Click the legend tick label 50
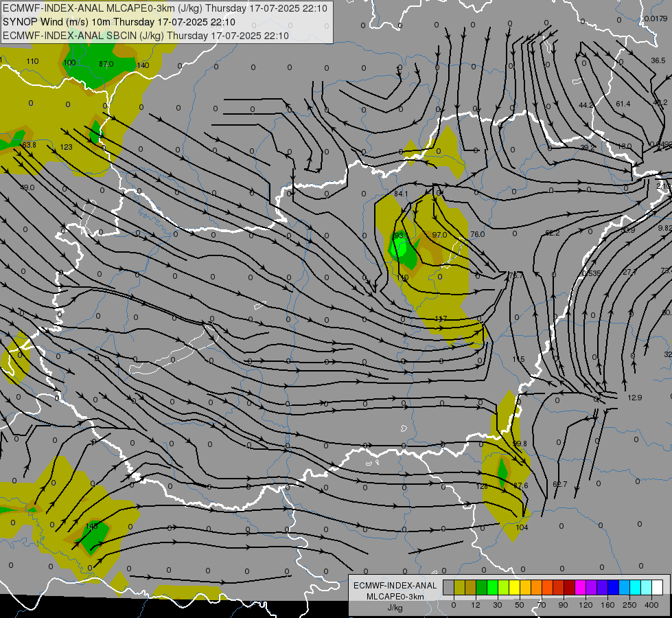This screenshot has height=618, width=672. tap(519, 605)
